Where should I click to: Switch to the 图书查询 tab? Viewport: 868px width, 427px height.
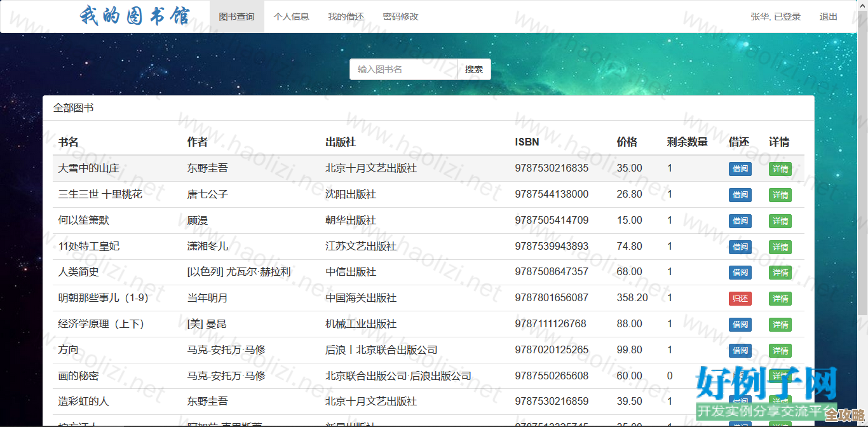[x=236, y=17]
